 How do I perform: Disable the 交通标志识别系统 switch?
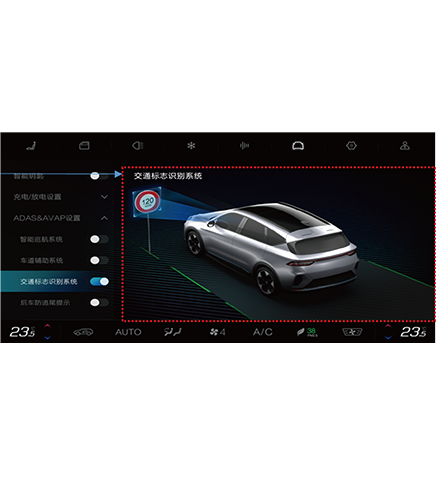[x=99, y=282]
